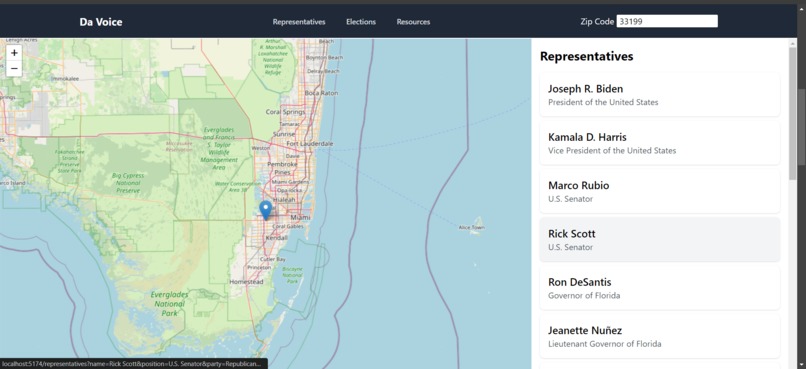The height and width of the screenshot is (369, 806).
Task: Select the Joseph R. Biden card
Action: point(660,95)
